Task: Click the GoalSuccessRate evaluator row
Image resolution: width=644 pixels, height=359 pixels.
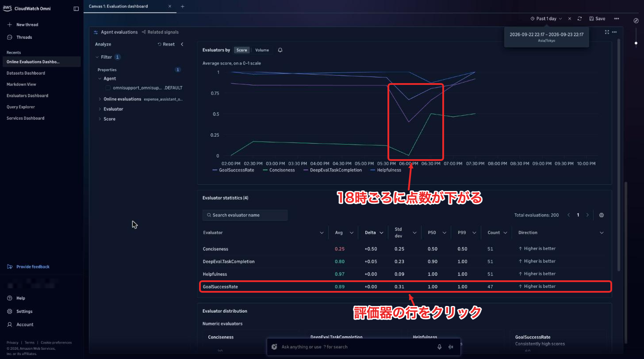Action: (x=404, y=286)
